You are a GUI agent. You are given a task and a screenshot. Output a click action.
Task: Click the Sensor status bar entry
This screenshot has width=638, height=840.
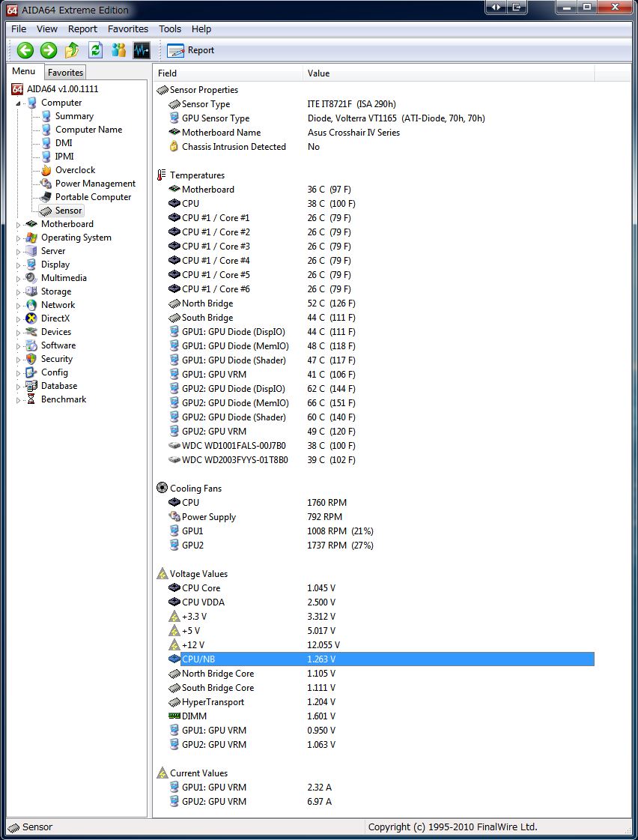point(30,827)
